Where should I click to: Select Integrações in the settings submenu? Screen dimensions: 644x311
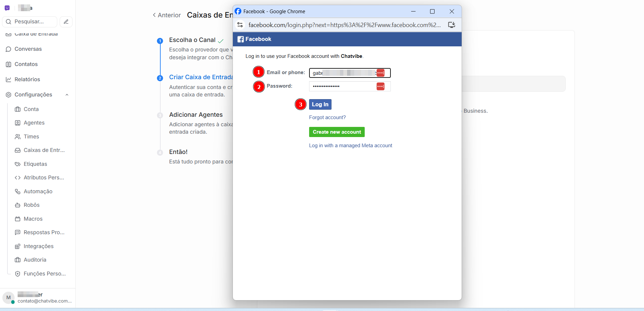[x=39, y=246]
